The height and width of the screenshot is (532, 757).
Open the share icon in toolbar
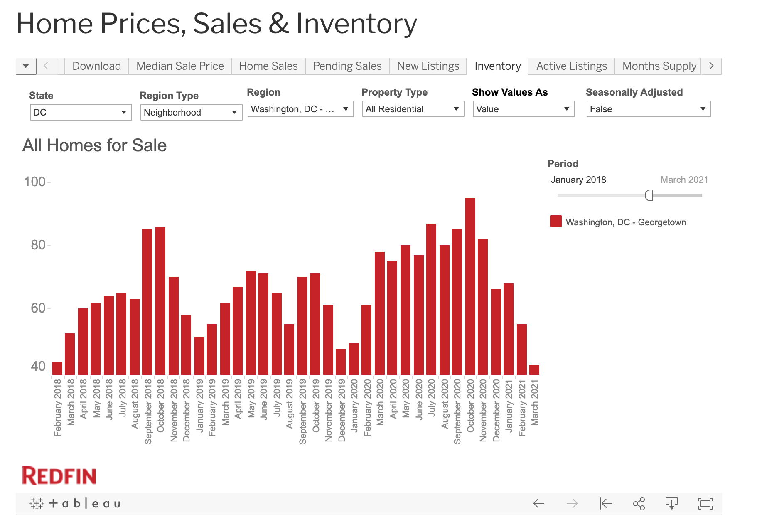point(639,504)
